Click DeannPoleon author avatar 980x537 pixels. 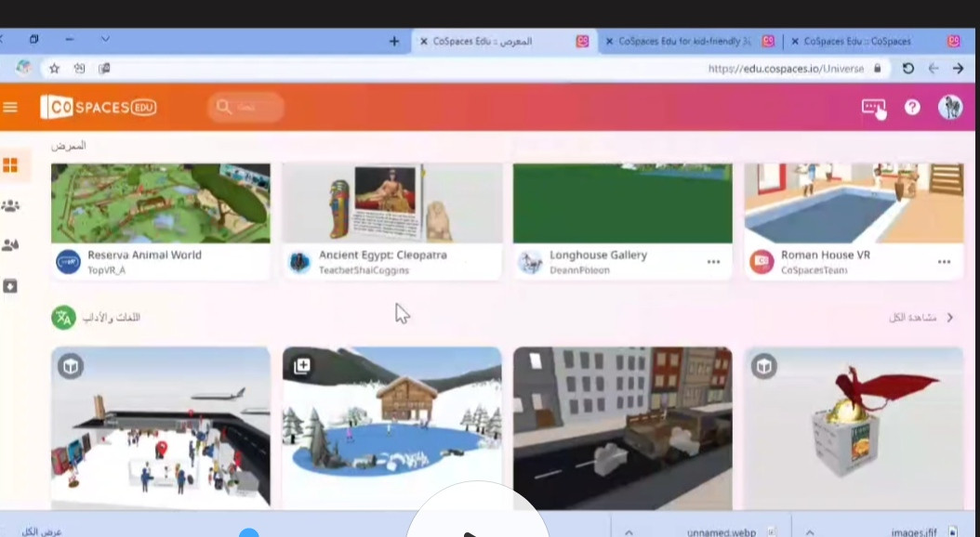530,262
